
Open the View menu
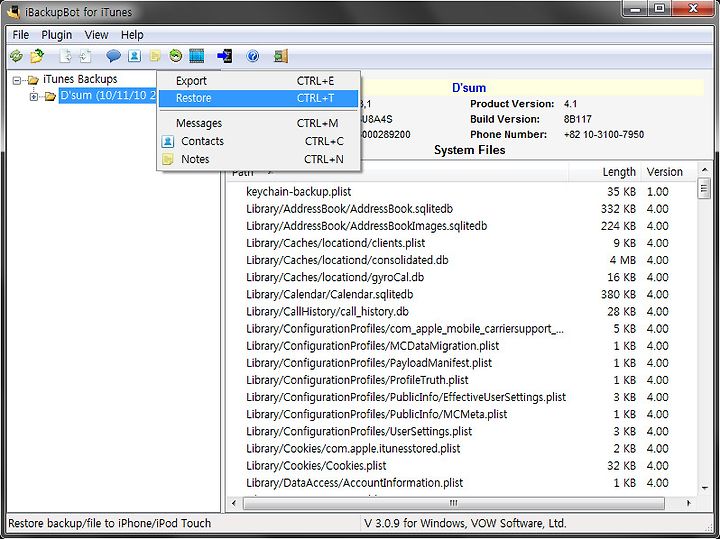point(96,35)
